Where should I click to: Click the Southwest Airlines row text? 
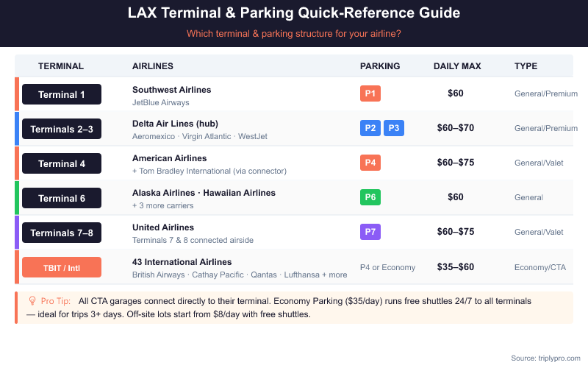click(x=171, y=90)
